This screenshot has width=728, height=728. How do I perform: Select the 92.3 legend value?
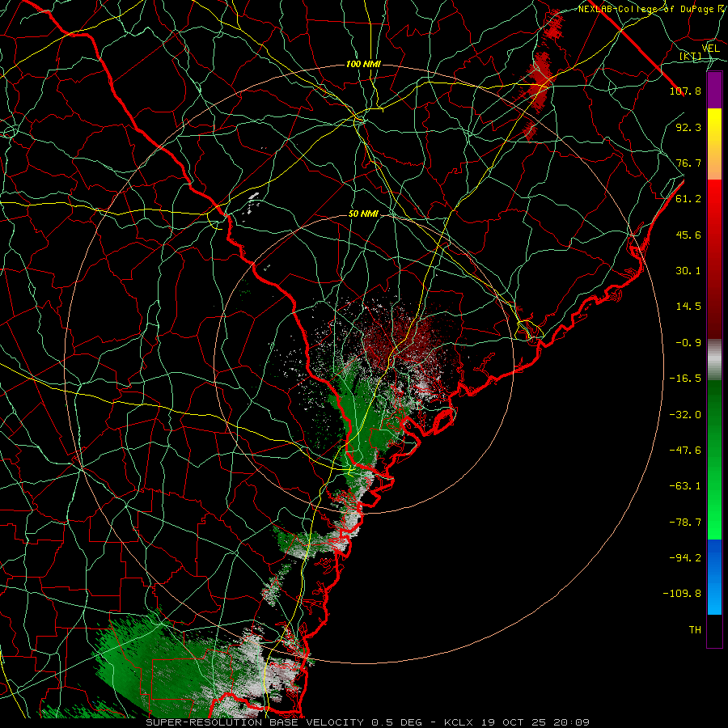[x=688, y=127]
